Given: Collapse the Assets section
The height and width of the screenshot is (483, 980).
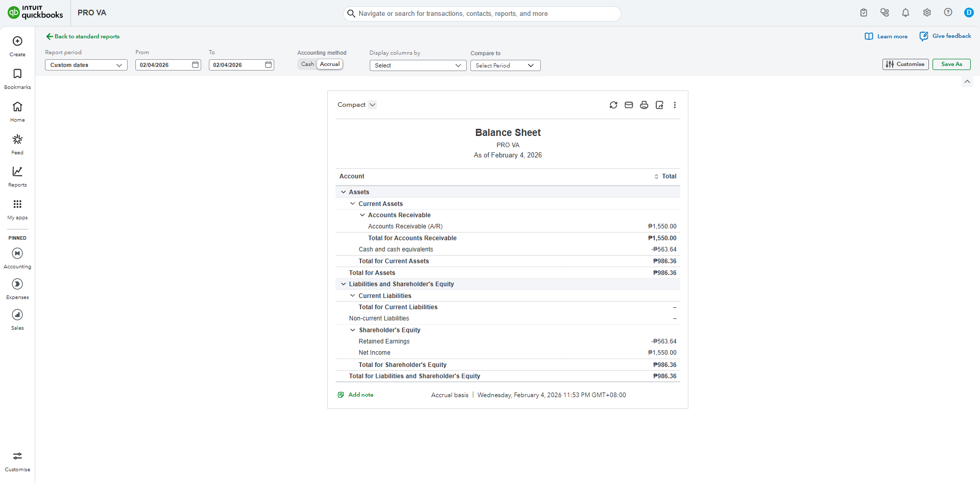Looking at the screenshot, I should tap(344, 192).
